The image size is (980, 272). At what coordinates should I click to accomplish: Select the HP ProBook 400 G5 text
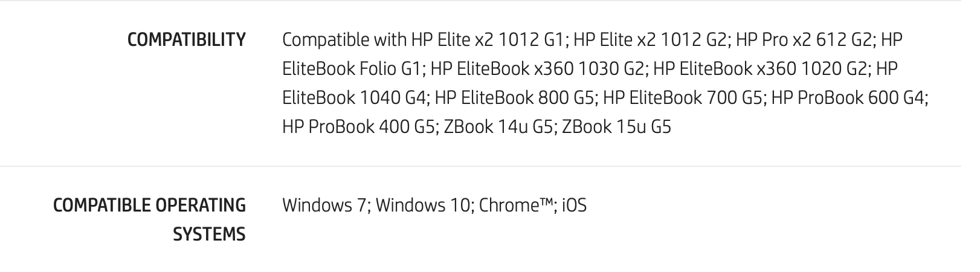[358, 127]
